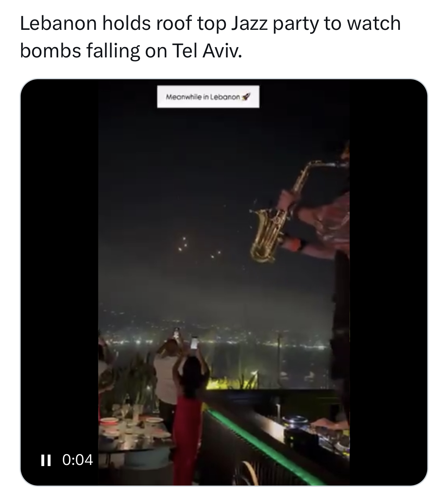The width and height of the screenshot is (448, 494).
Task: Pause the playing video
Action: 46,460
